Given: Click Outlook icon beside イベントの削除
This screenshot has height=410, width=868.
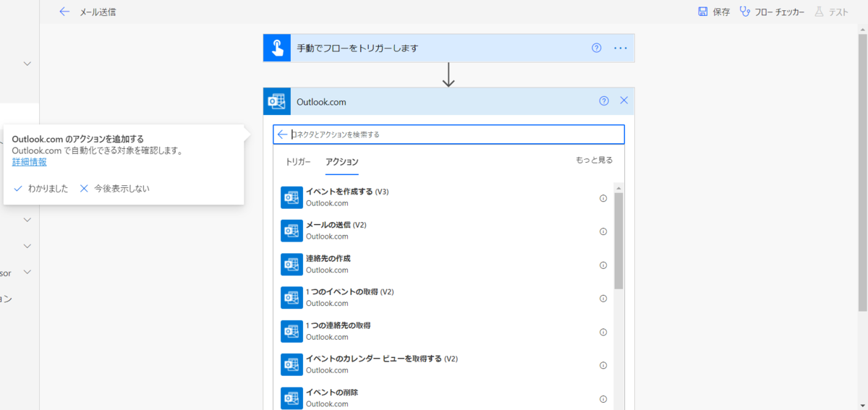Looking at the screenshot, I should (292, 398).
